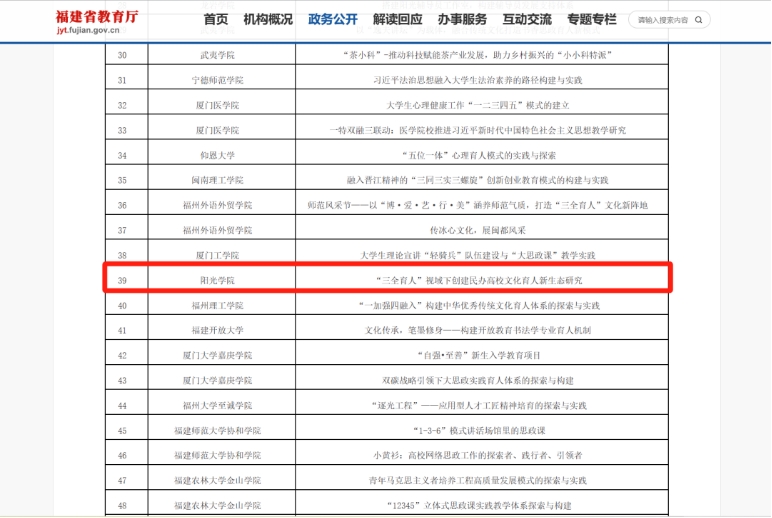Viewport: 772px width, 518px height.
Task: Go to 机构概况 in navigation
Action: coord(268,20)
